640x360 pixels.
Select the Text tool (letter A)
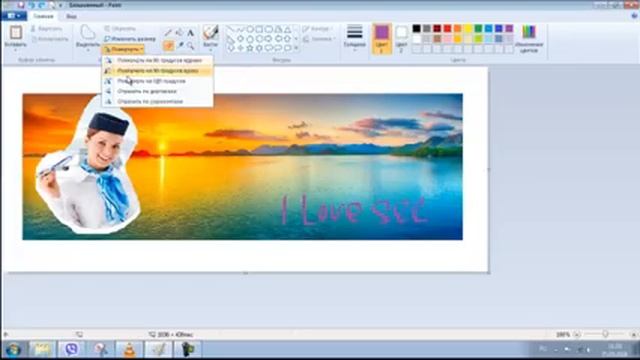[190, 33]
